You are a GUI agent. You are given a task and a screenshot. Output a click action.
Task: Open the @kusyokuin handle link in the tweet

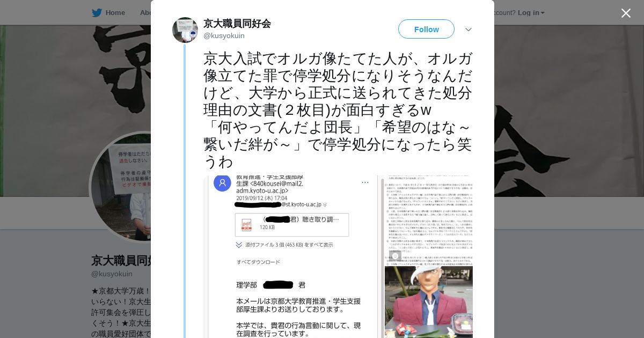(x=224, y=35)
